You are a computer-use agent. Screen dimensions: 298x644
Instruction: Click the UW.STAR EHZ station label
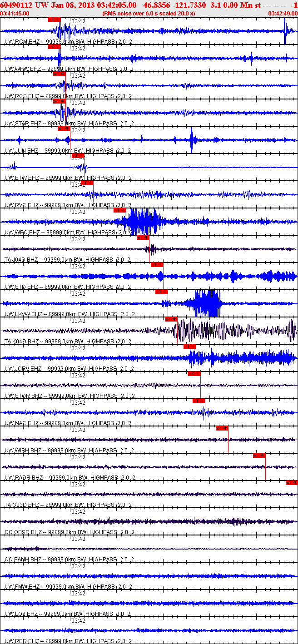(x=22, y=124)
